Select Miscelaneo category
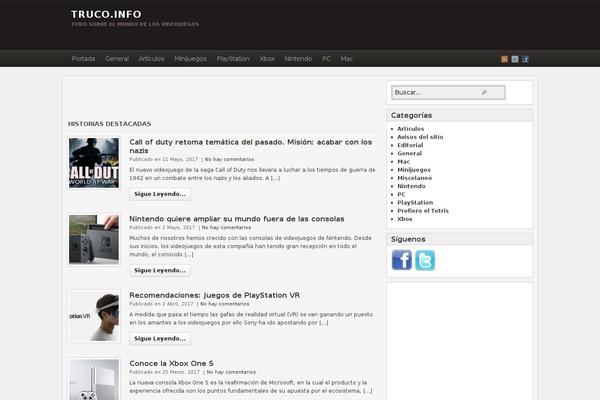This screenshot has width=600, height=400. [x=414, y=178]
